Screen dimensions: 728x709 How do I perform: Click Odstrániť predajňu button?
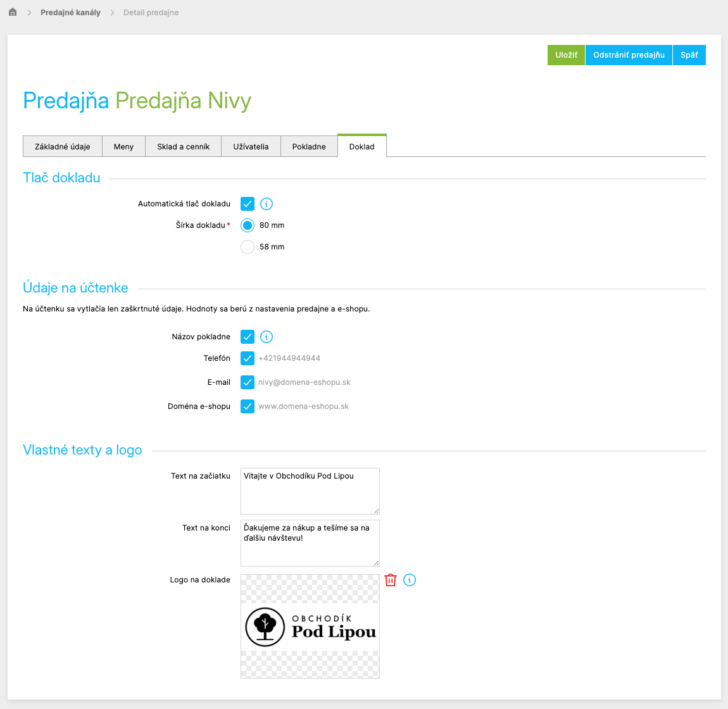tap(629, 55)
